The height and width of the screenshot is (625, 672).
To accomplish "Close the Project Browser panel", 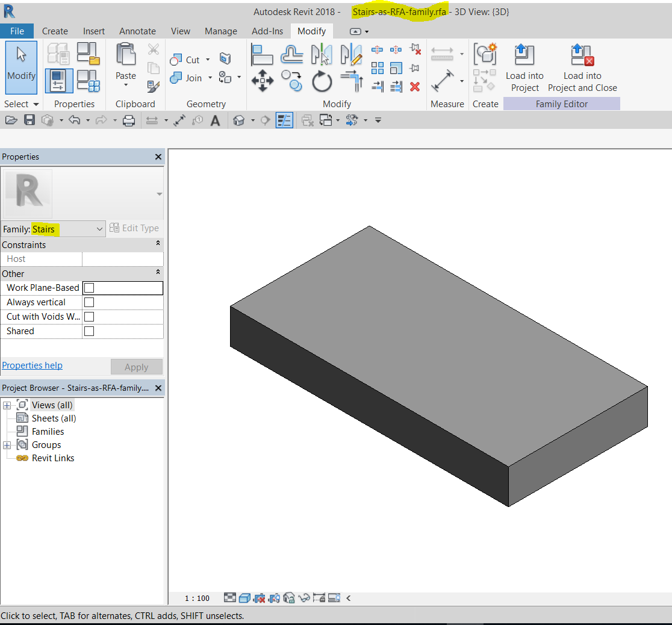I will pyautogui.click(x=158, y=388).
